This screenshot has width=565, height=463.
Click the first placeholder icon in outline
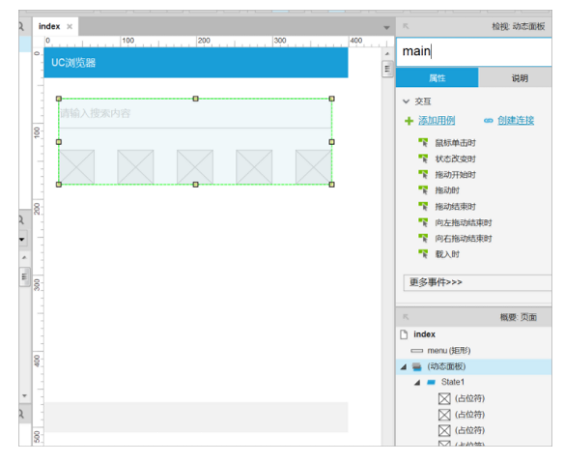(x=444, y=399)
